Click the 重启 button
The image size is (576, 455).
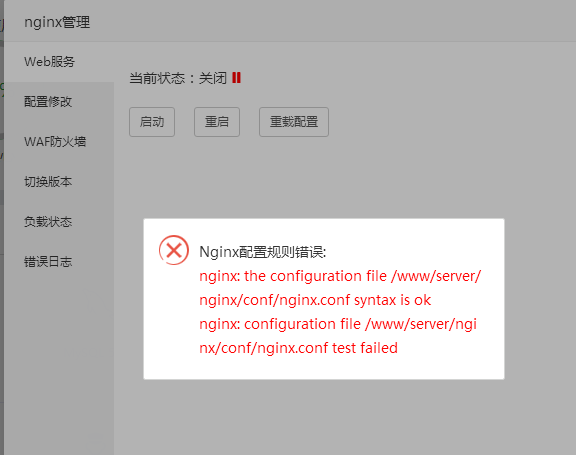(x=217, y=122)
